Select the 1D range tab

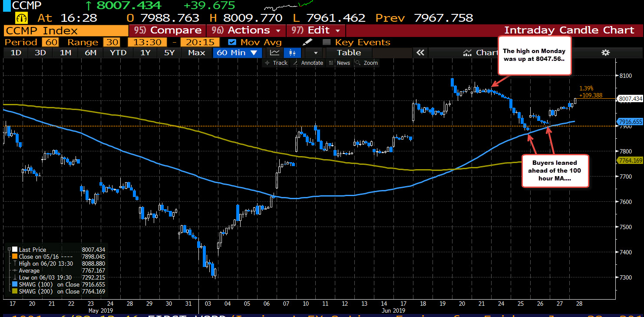(x=16, y=53)
